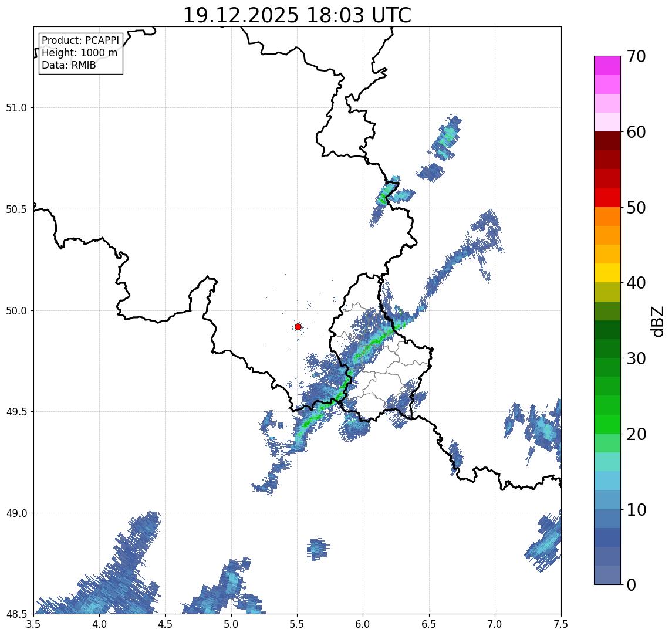Click the 'Product: PCAPPI' label
Image resolution: width=672 pixels, height=636 pixels.
tap(80, 40)
